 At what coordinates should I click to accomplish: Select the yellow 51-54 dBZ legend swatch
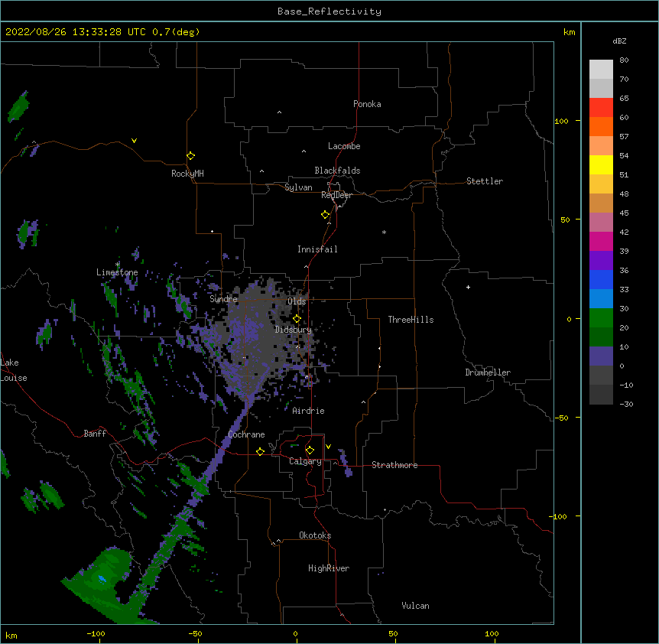pyautogui.click(x=601, y=165)
